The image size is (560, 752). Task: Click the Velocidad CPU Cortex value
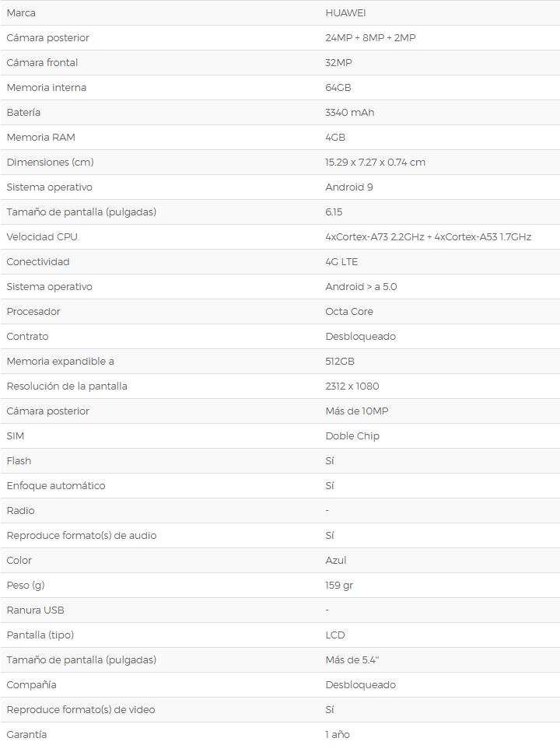[428, 237]
